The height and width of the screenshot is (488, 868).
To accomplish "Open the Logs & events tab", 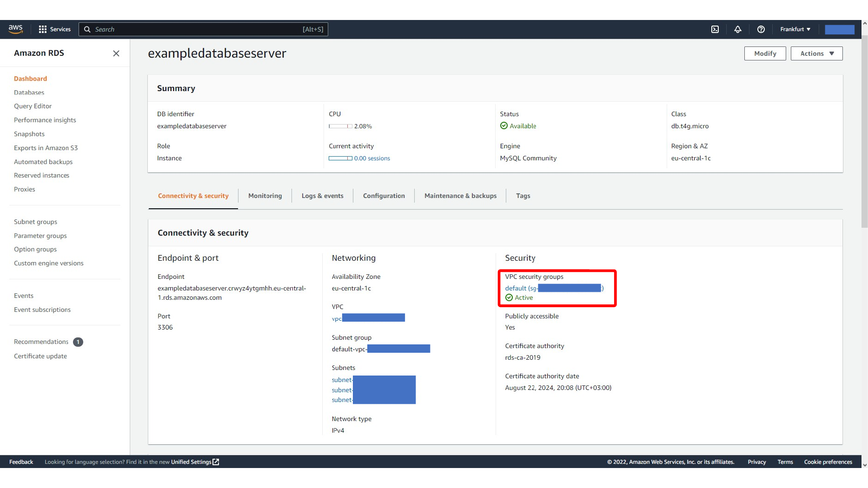I will pyautogui.click(x=323, y=196).
